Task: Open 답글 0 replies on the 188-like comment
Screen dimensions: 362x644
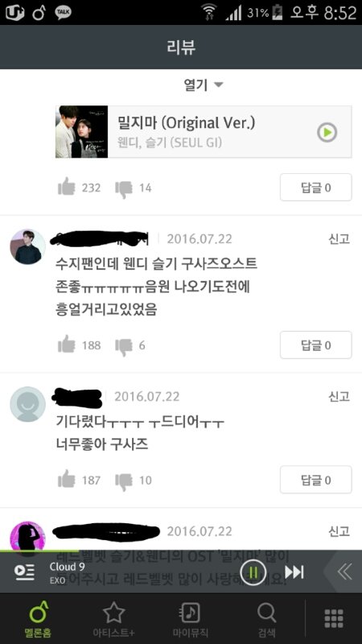Action: point(315,345)
